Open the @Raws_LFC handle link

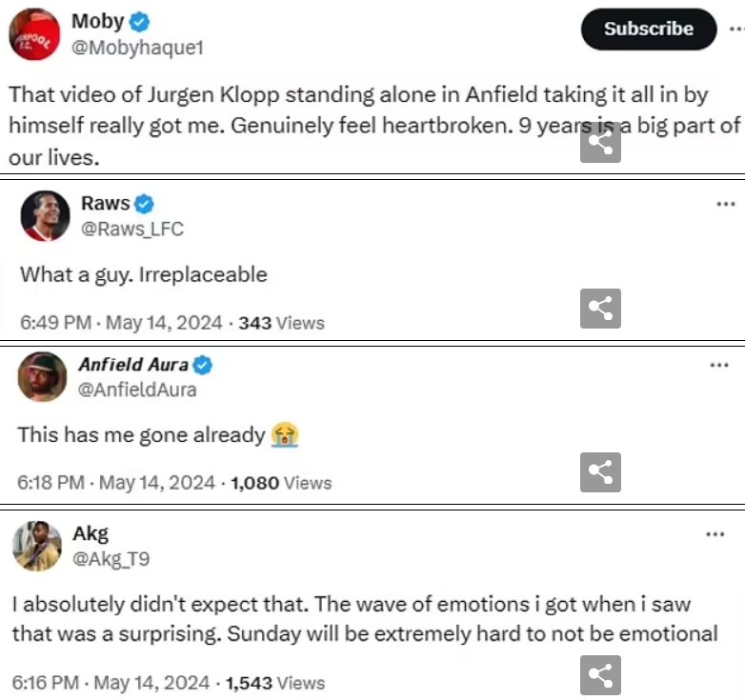(132, 229)
